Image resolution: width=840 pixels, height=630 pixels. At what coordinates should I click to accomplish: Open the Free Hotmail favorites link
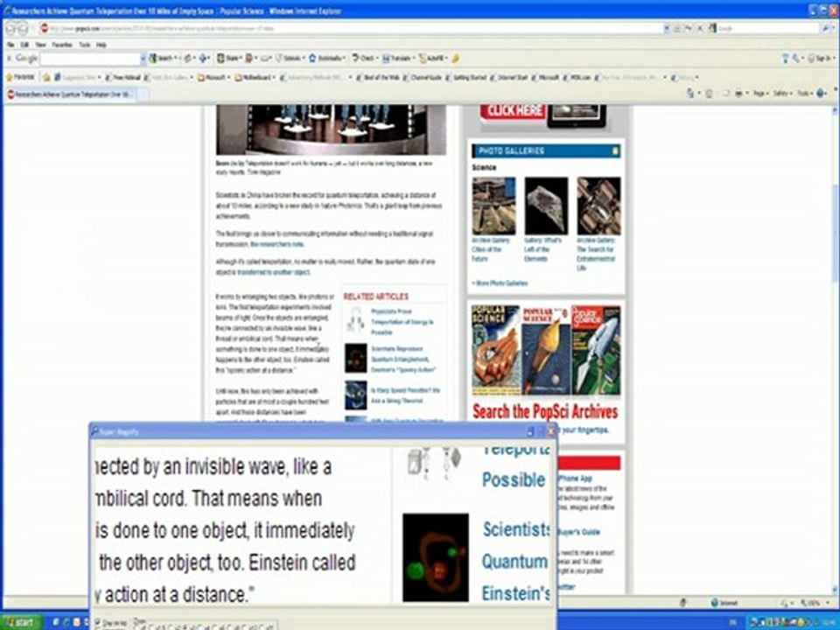point(123,77)
